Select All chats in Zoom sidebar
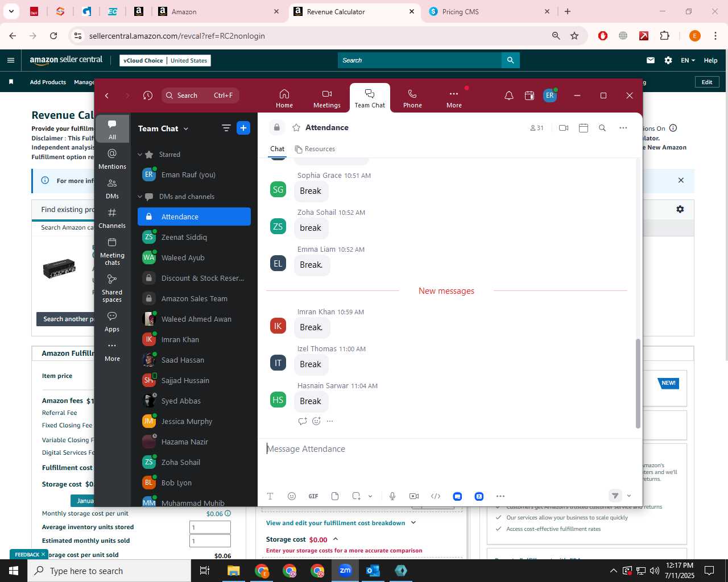 [112, 130]
